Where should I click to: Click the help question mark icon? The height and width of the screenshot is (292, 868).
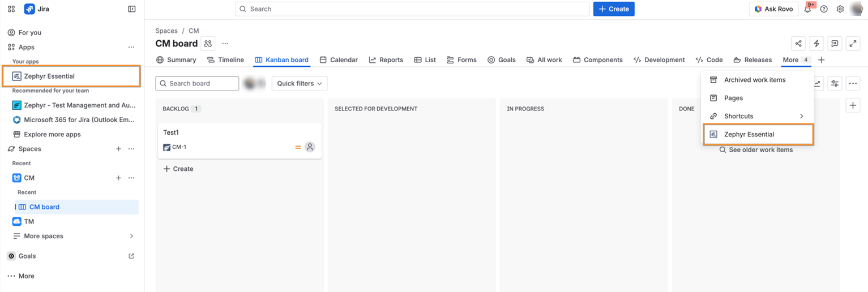(x=824, y=9)
